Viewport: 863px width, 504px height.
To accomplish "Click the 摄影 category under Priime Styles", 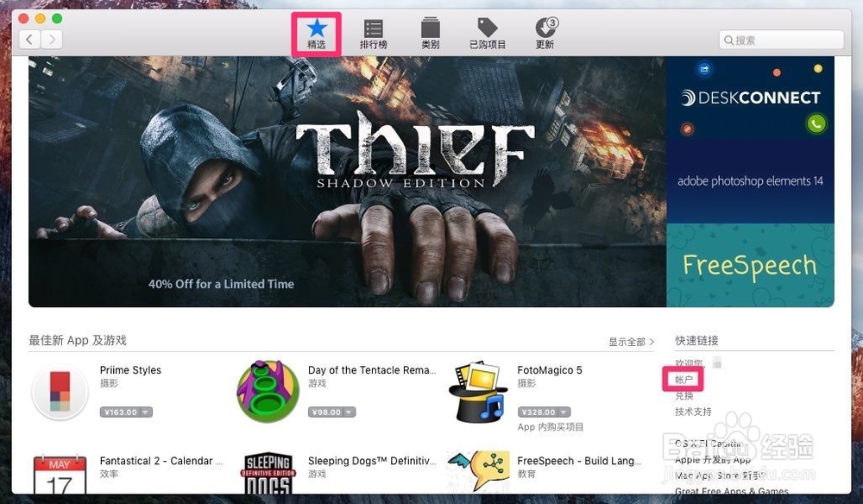I will (x=109, y=383).
